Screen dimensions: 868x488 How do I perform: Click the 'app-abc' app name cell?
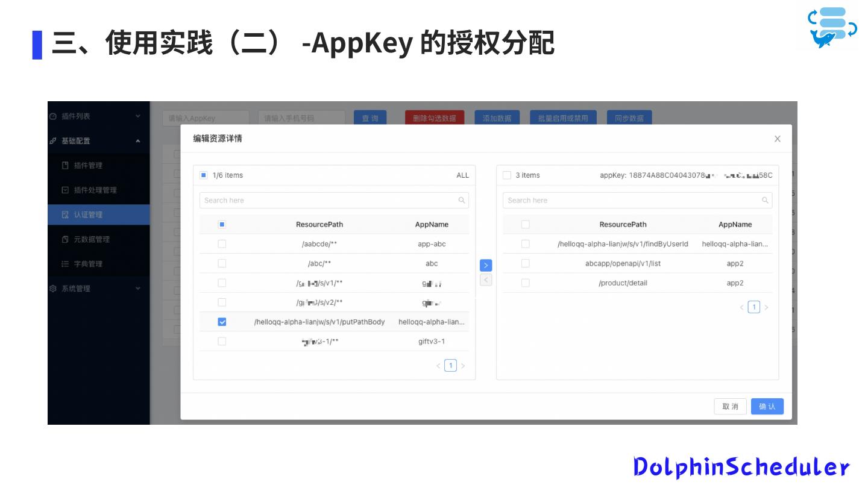[x=432, y=244]
